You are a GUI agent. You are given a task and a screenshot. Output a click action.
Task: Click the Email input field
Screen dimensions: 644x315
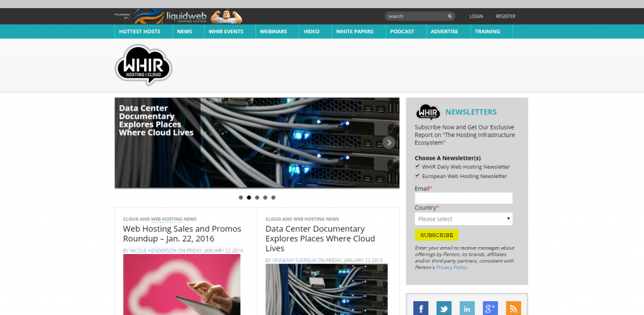coord(464,198)
